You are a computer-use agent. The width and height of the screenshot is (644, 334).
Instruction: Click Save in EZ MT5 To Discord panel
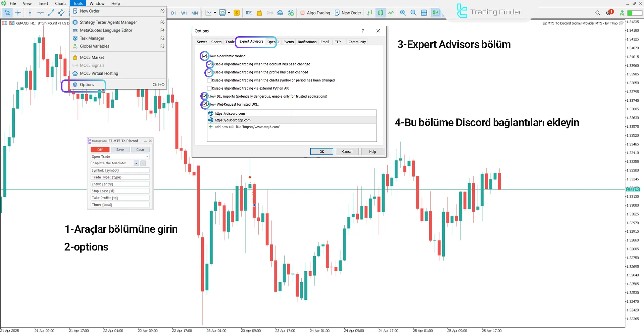(120, 150)
